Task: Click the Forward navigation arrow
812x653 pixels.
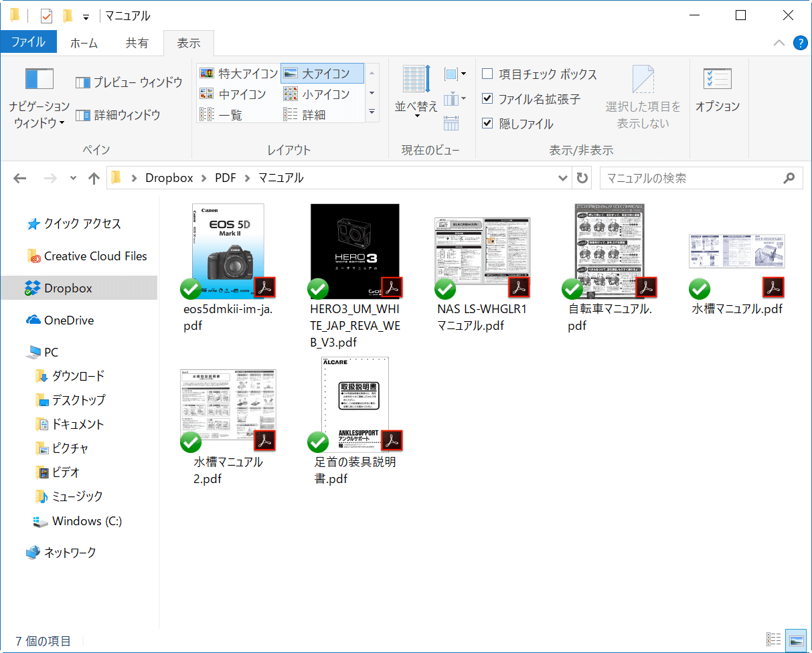Action: 50,178
